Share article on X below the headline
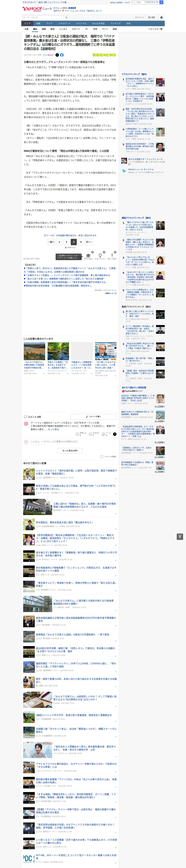 (57, 55)
